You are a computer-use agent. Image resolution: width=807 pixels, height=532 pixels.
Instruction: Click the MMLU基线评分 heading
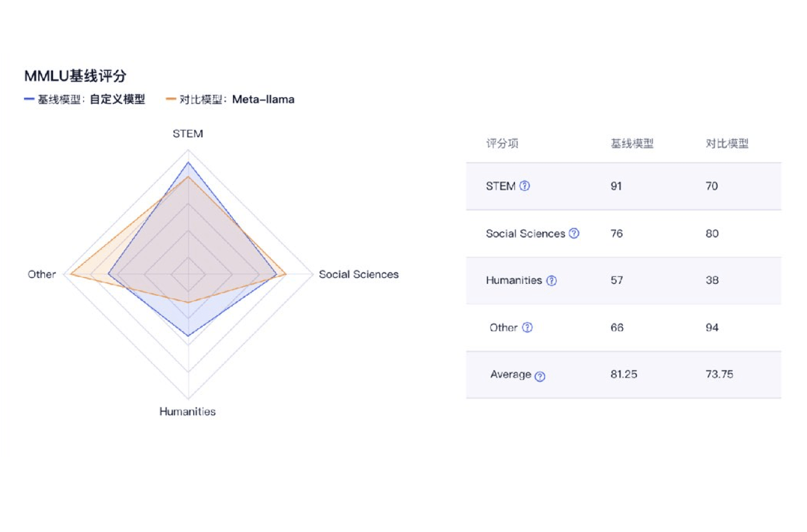(x=75, y=76)
